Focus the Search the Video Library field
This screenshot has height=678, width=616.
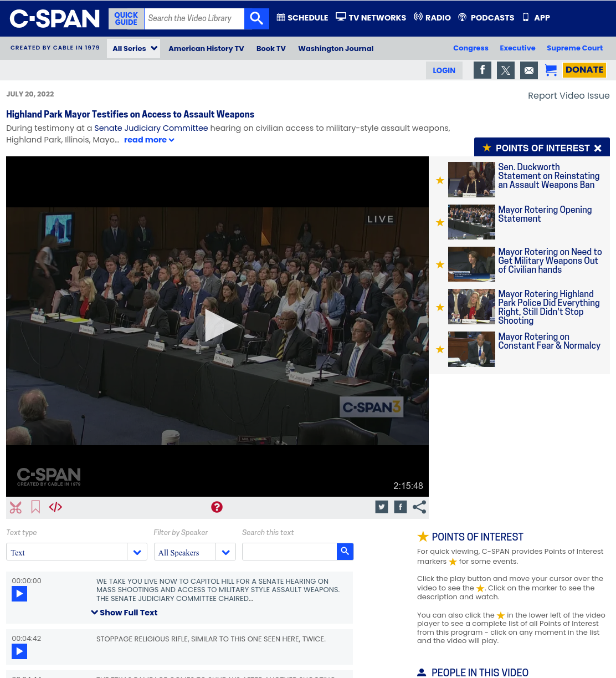[194, 19]
